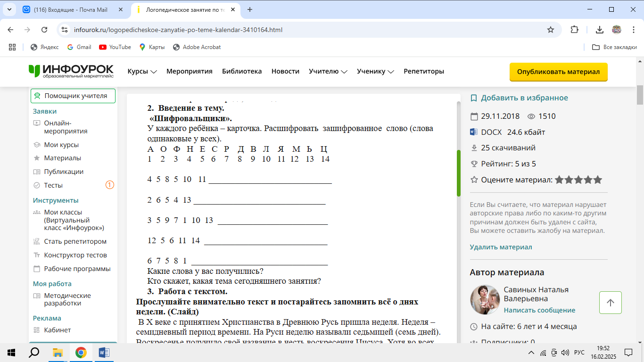Expand the Учителю dropdown menu
This screenshot has height=362, width=644.
click(x=328, y=72)
